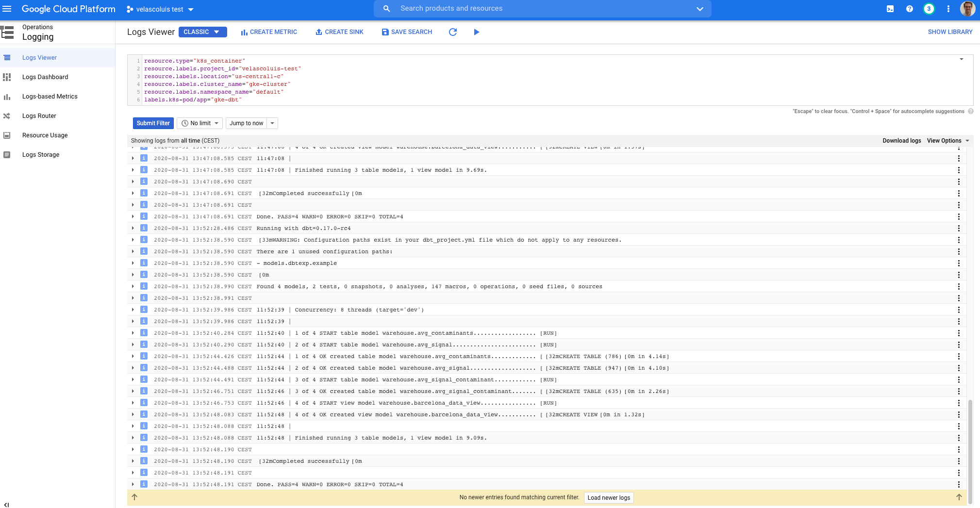The width and height of the screenshot is (980, 508).
Task: Click SAVE SEARCH button
Action: [x=407, y=32]
